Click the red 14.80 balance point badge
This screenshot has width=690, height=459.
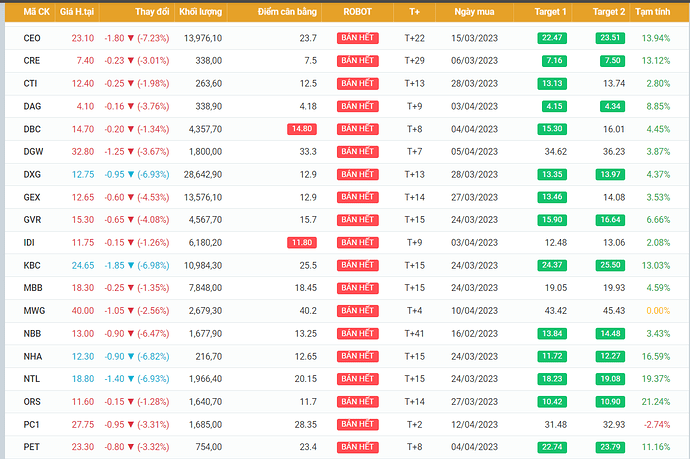(302, 129)
